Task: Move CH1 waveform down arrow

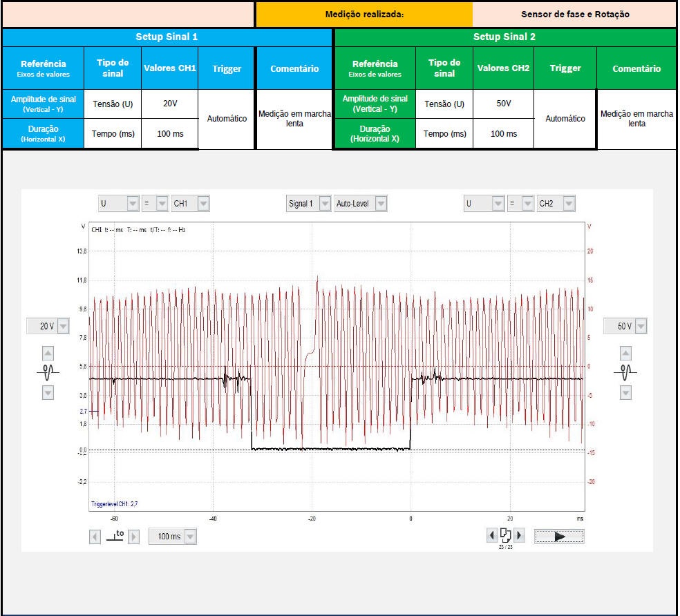Action: pos(48,392)
